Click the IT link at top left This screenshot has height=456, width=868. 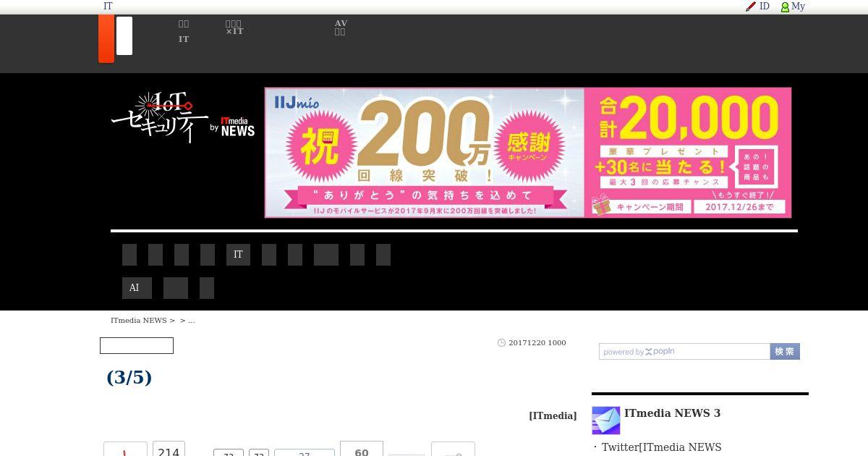[x=108, y=7]
